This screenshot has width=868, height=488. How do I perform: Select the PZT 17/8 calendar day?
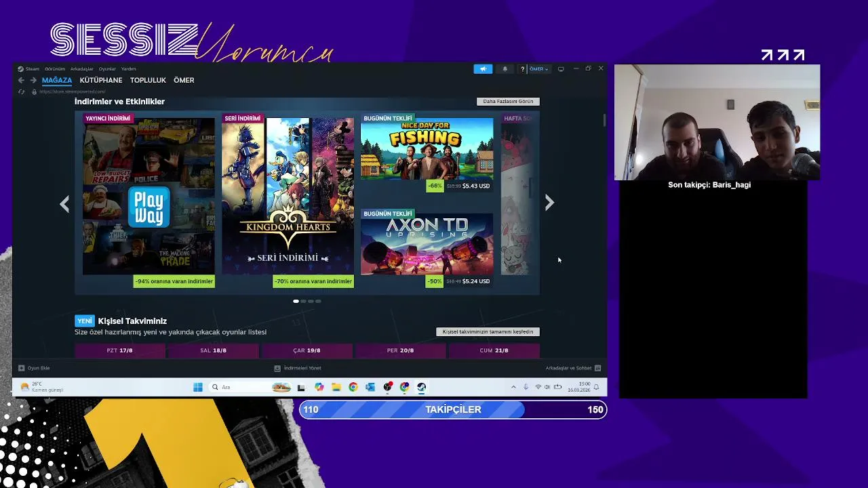(120, 350)
